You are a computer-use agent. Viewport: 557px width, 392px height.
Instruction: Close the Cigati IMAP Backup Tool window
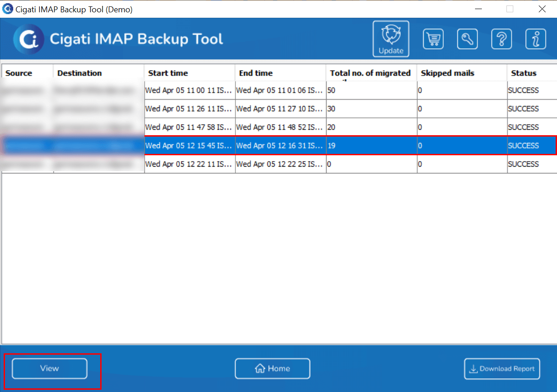coord(542,9)
